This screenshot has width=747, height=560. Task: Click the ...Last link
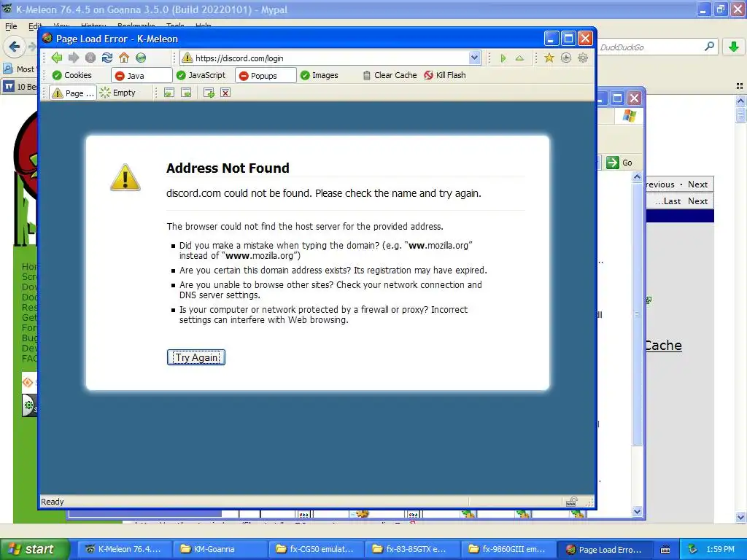tap(667, 201)
